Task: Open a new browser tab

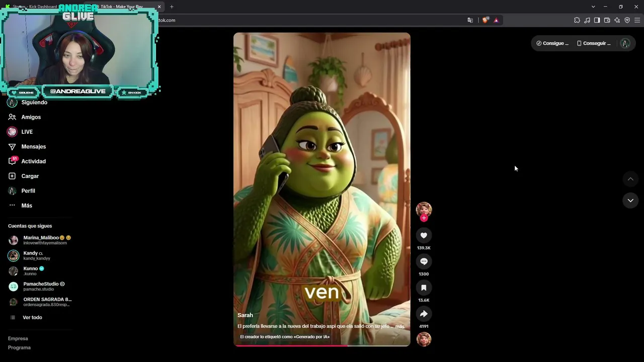Action: coord(172,7)
